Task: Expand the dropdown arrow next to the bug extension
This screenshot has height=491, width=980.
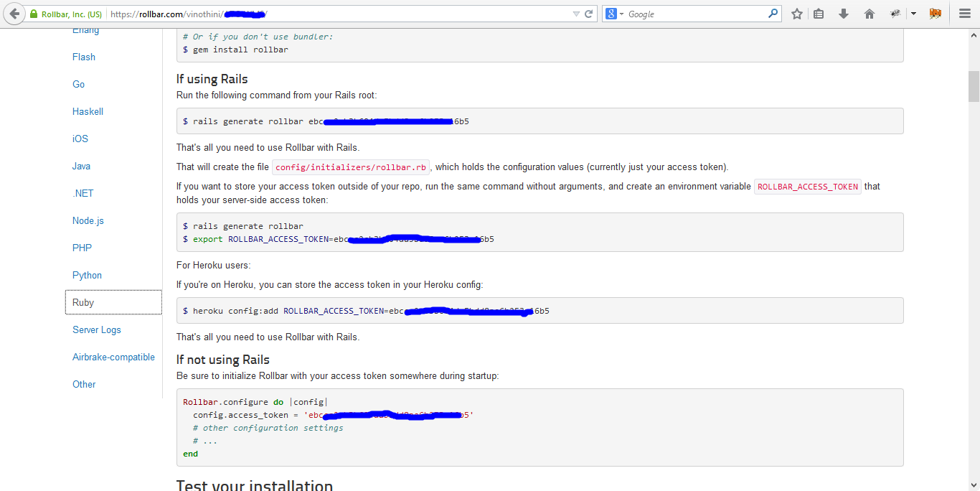Action: 913,14
